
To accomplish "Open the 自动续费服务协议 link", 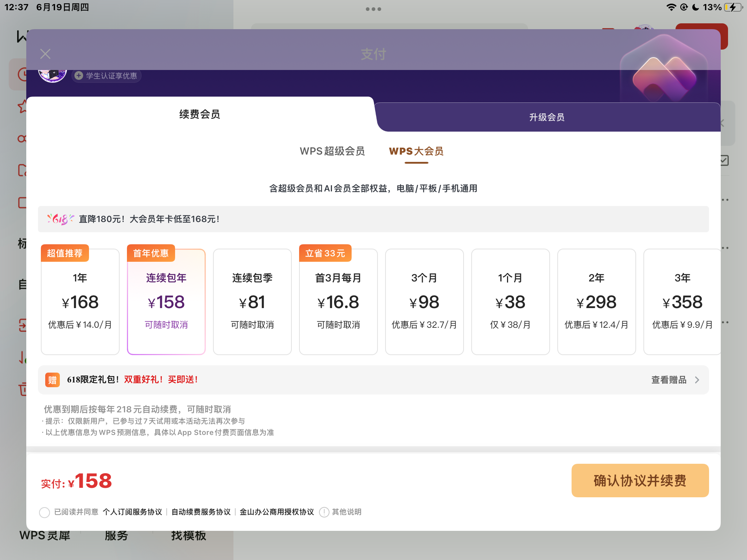I will 201,512.
